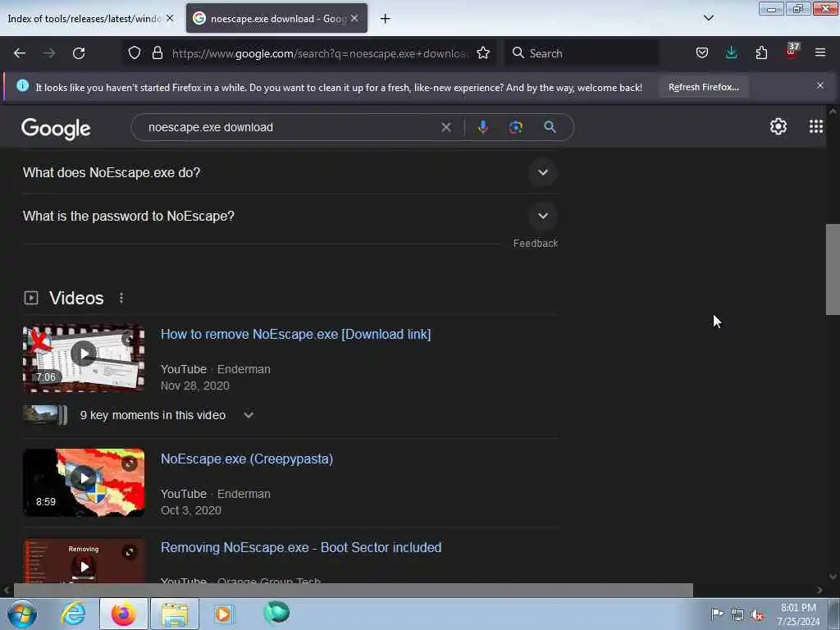
Task: List all tabs dropdown arrow
Action: click(x=708, y=18)
